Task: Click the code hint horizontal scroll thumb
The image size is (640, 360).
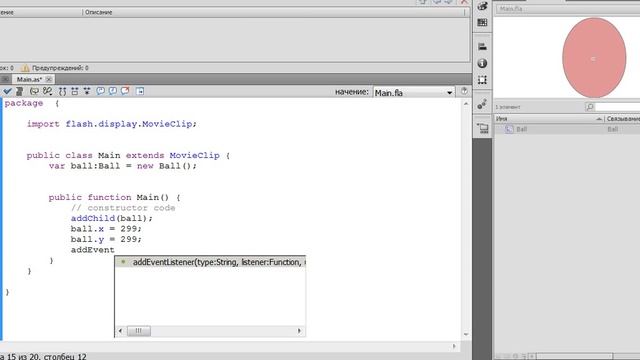Action: point(139,331)
